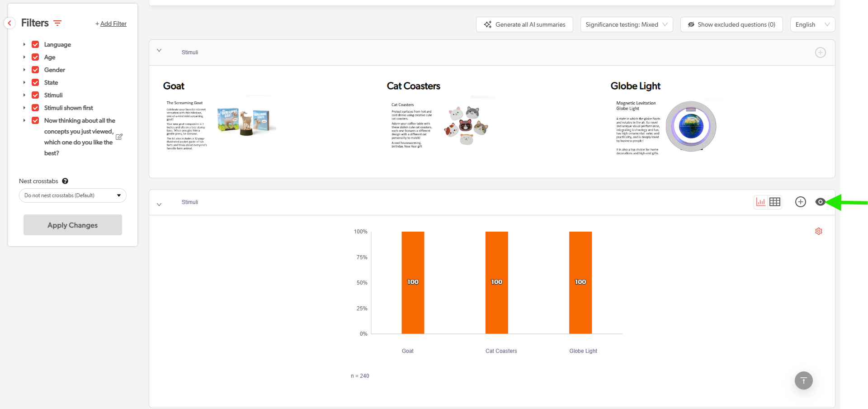Click the red filter icon beside Filters
The height and width of the screenshot is (409, 868).
(57, 23)
